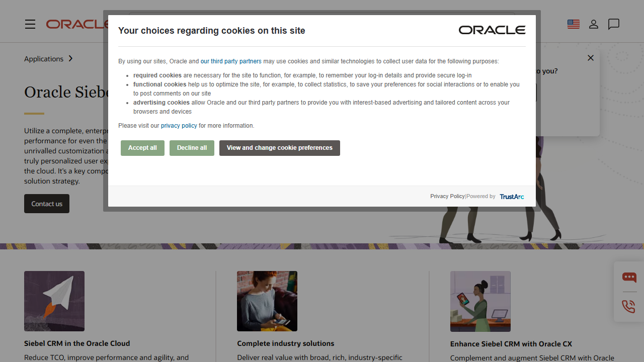View and change cookie preferences

[280, 148]
